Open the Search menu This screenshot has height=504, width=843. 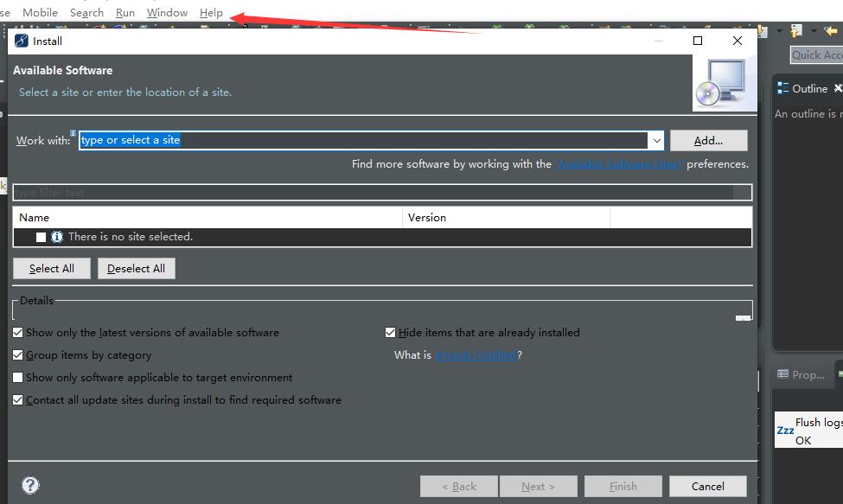click(x=86, y=12)
